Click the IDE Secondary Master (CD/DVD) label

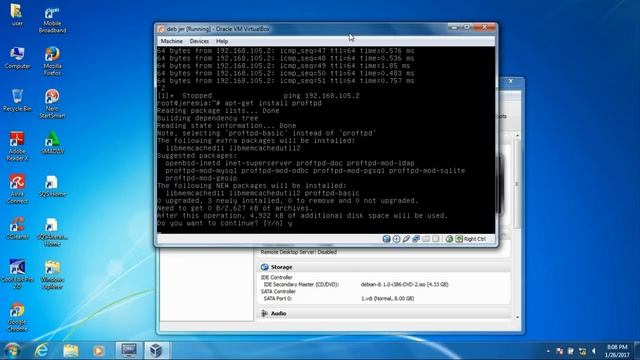click(301, 284)
